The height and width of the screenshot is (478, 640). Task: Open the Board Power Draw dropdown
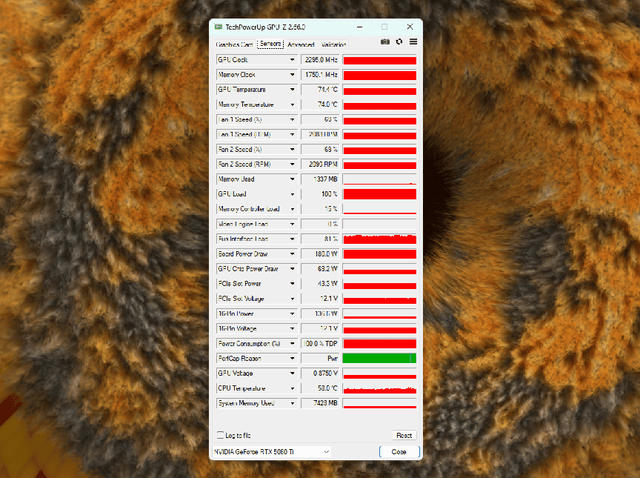pyautogui.click(x=292, y=254)
